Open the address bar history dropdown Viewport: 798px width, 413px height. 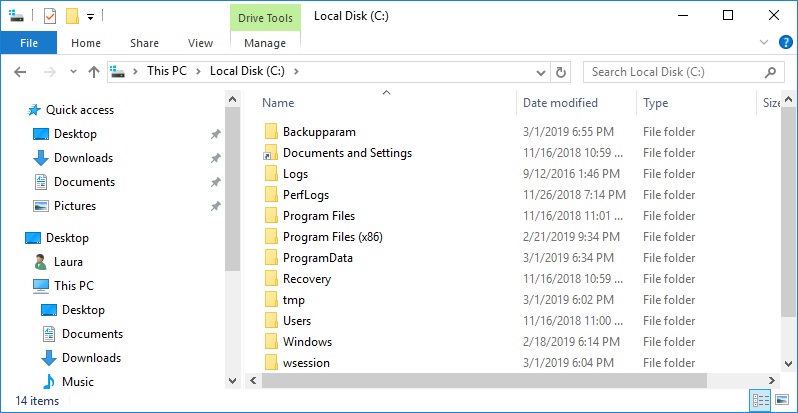(x=541, y=72)
